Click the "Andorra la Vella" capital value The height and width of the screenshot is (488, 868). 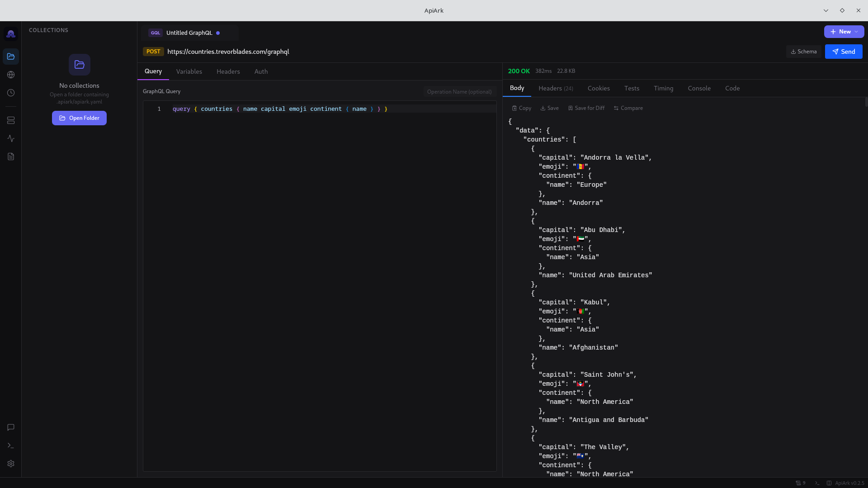(x=614, y=158)
